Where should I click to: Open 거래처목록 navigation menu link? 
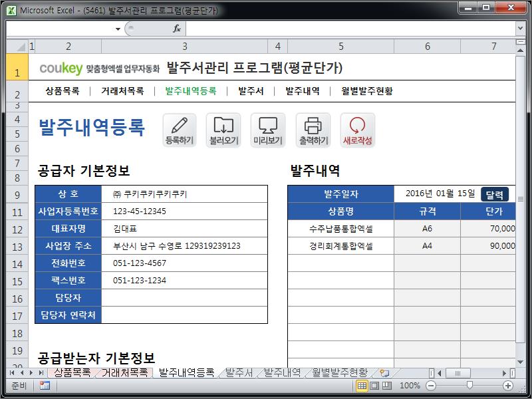[122, 91]
